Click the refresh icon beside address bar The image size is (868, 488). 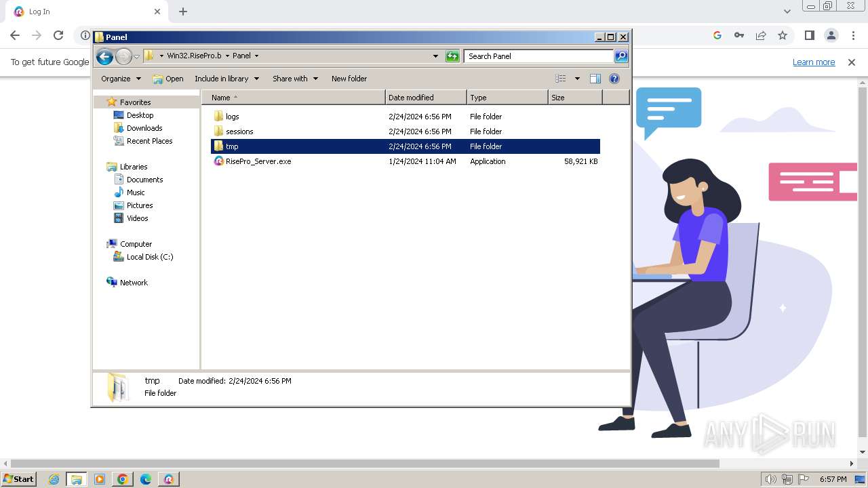pyautogui.click(x=452, y=56)
